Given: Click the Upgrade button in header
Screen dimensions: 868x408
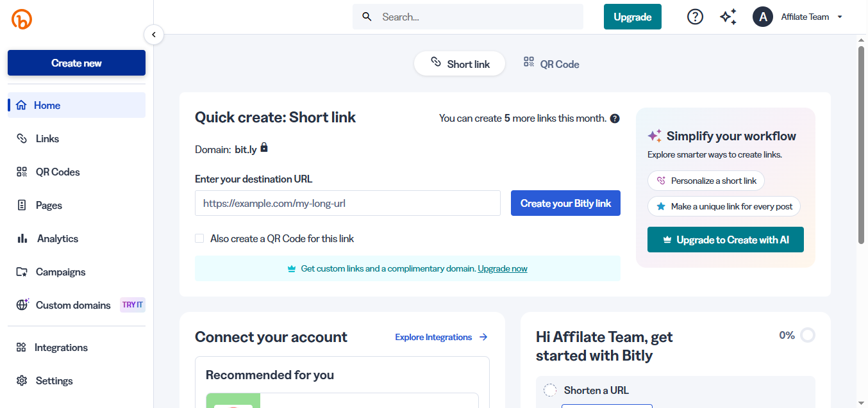Looking at the screenshot, I should pos(633,17).
